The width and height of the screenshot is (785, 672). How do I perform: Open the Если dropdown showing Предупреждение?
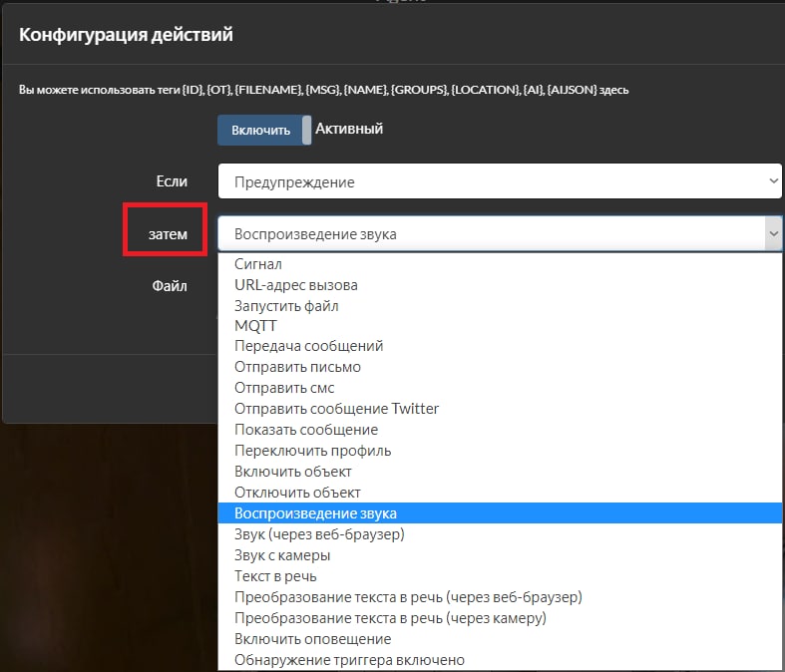click(500, 181)
